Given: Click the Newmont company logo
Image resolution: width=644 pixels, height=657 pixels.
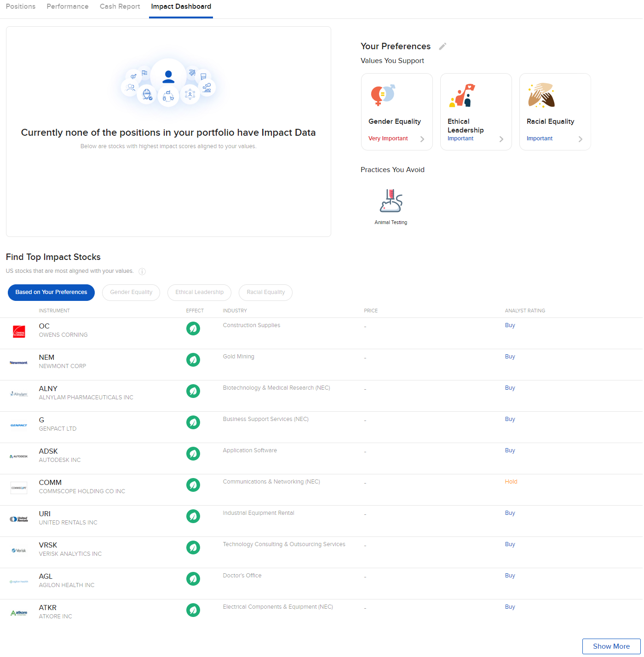Looking at the screenshot, I should pos(19,363).
